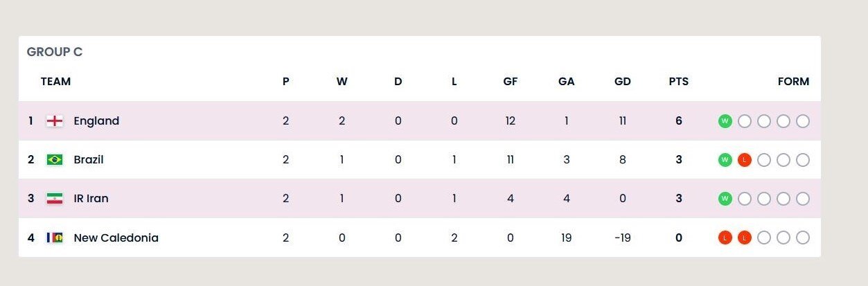Click New Caledonia's second red L badge
Viewport: 868px width, 286px height.
click(x=745, y=238)
